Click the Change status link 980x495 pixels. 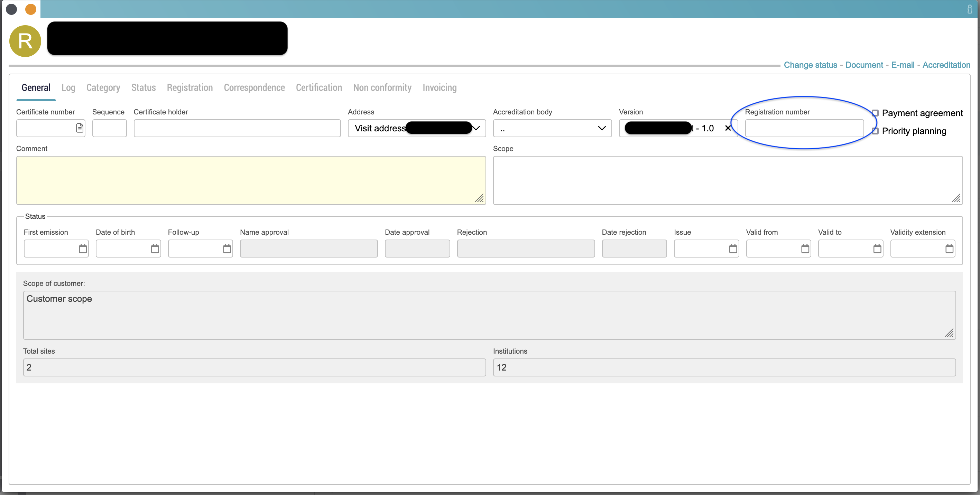coord(810,65)
